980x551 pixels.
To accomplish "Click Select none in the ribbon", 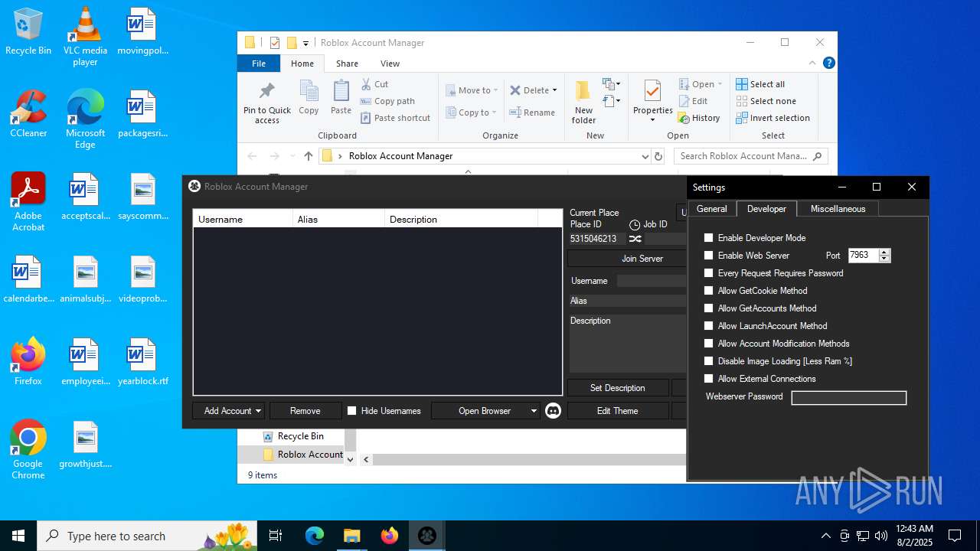I will pos(766,101).
